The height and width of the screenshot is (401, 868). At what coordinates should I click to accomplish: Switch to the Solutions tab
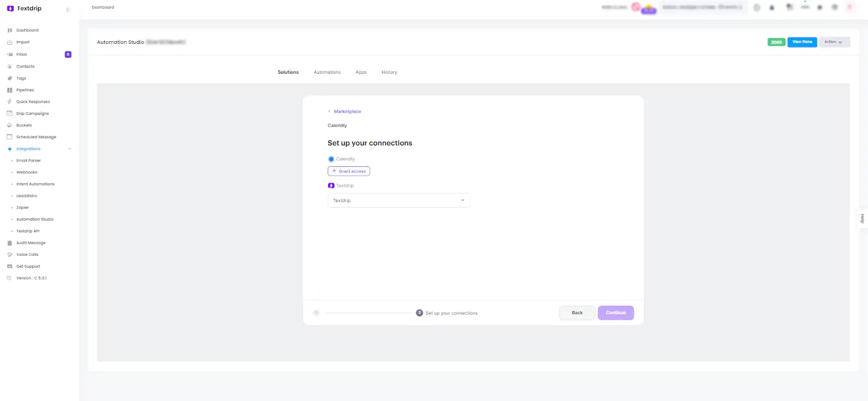click(x=288, y=72)
